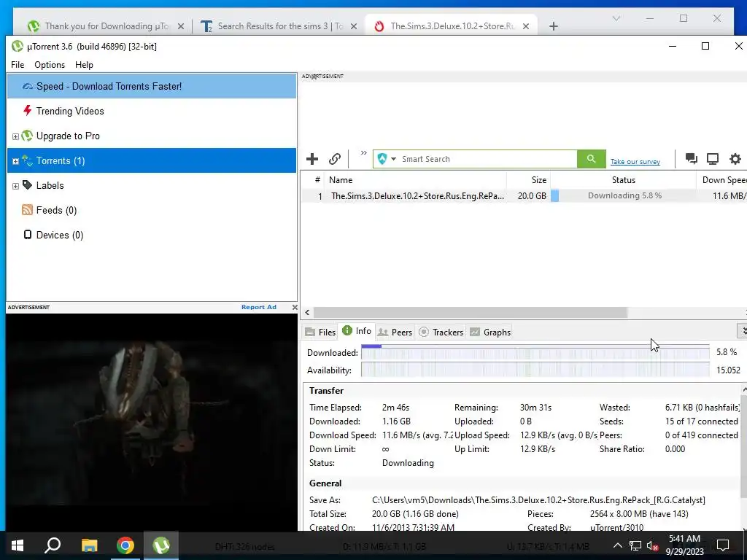Select Feeds (0) in the sidebar
The image size is (747, 560).
[x=152, y=210]
